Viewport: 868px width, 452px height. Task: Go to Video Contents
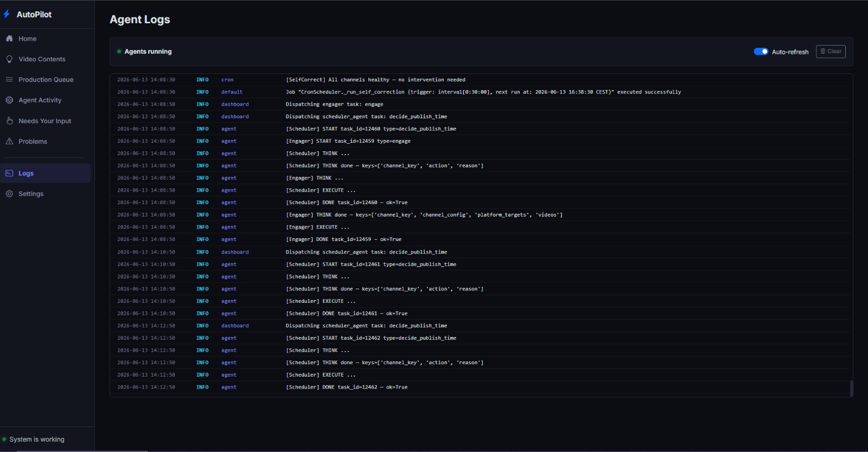(x=46, y=59)
